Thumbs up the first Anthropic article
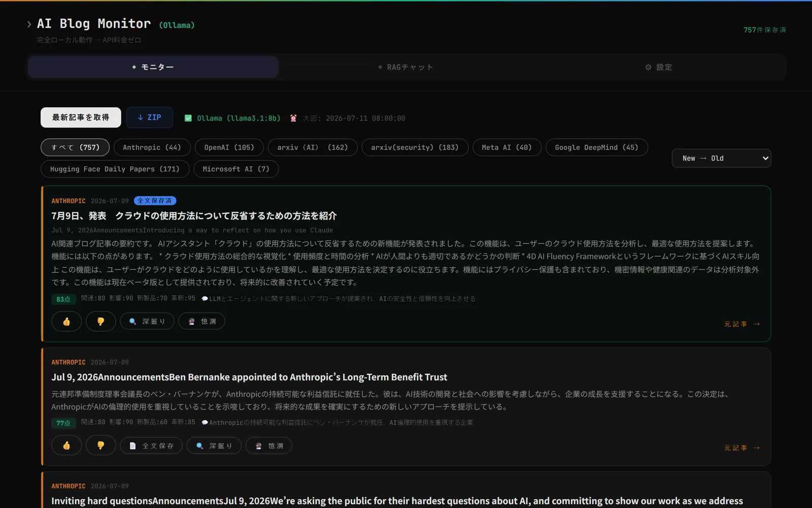 click(x=66, y=321)
